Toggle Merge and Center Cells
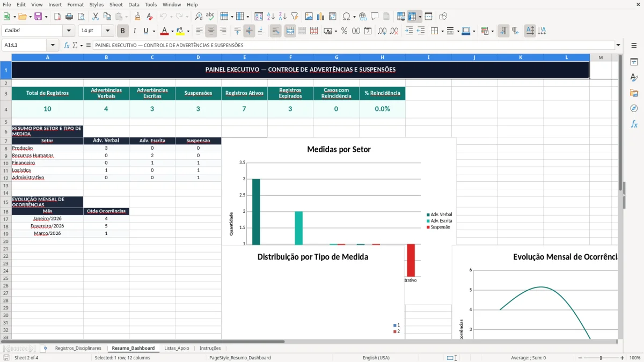Viewport: 644px width, 362px height. (x=290, y=31)
